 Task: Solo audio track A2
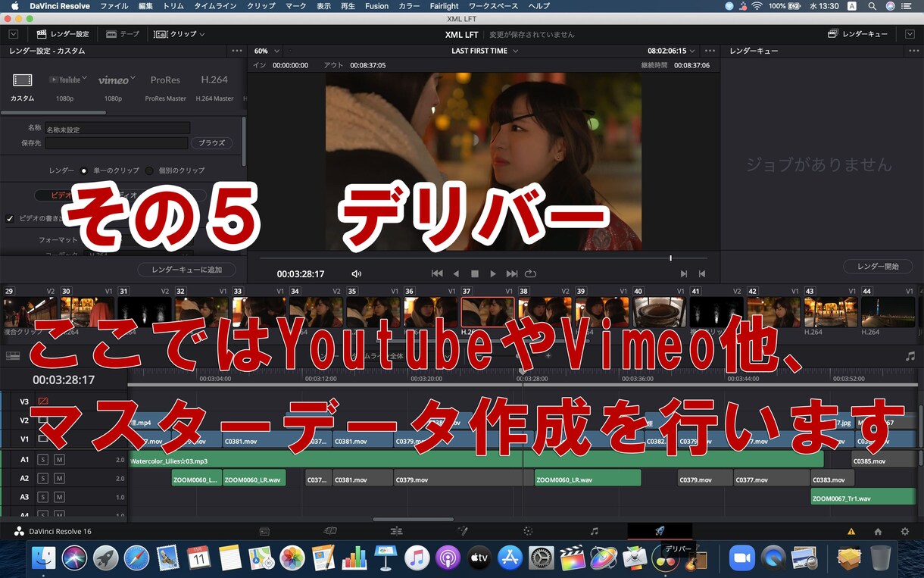(42, 479)
